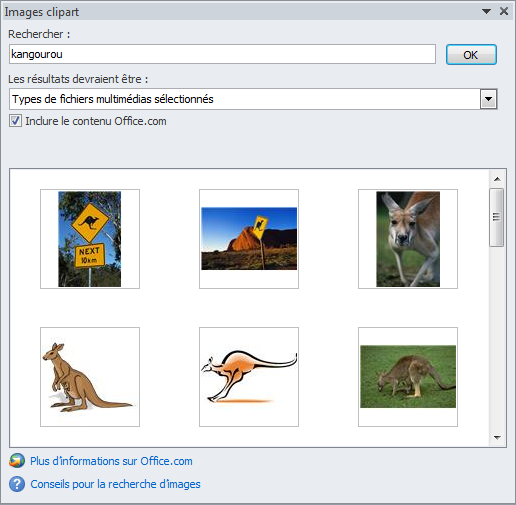Open the media file types dropdown arrow

click(489, 99)
